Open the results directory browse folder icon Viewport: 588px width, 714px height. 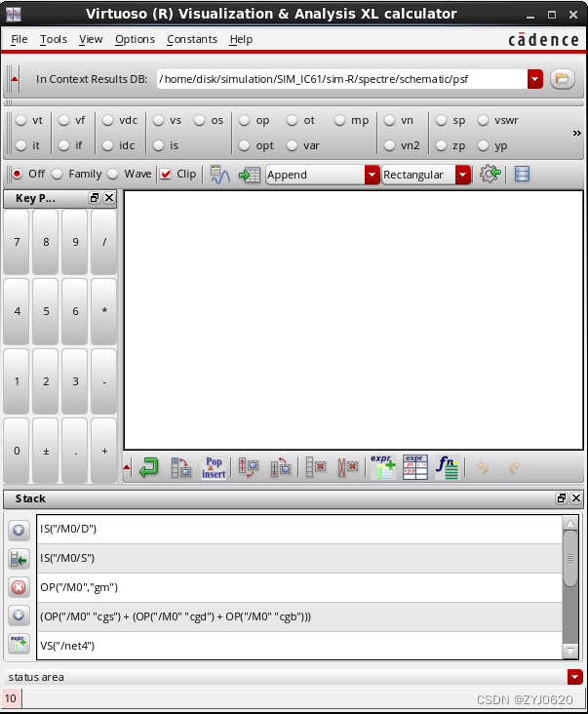click(562, 79)
